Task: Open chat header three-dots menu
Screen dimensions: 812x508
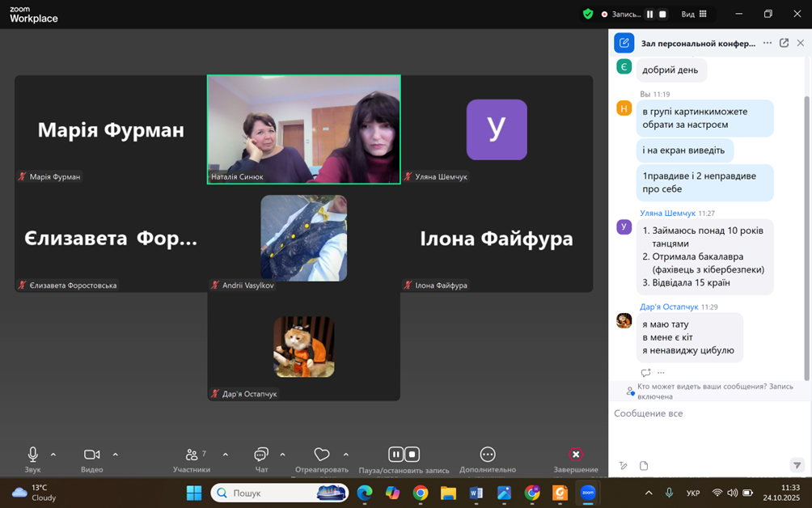Action: point(768,43)
